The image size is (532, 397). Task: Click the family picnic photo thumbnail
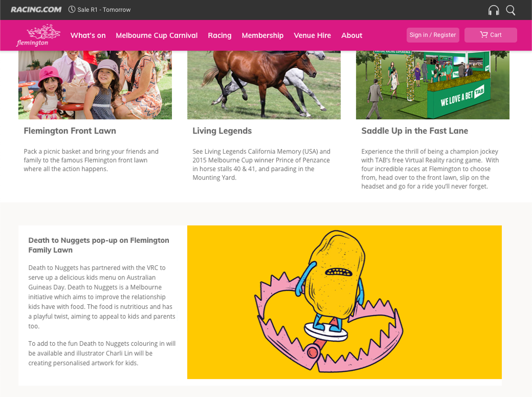95,85
